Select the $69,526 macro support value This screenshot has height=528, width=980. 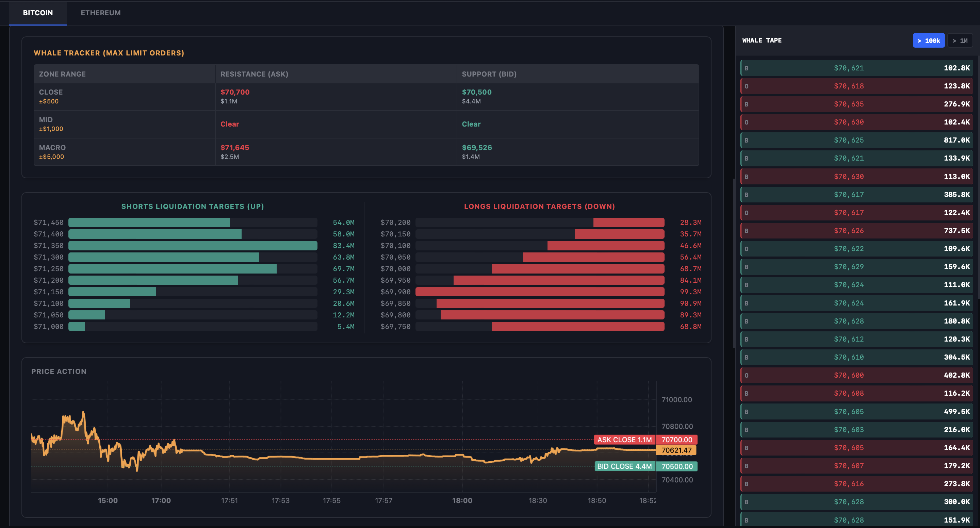[477, 148]
